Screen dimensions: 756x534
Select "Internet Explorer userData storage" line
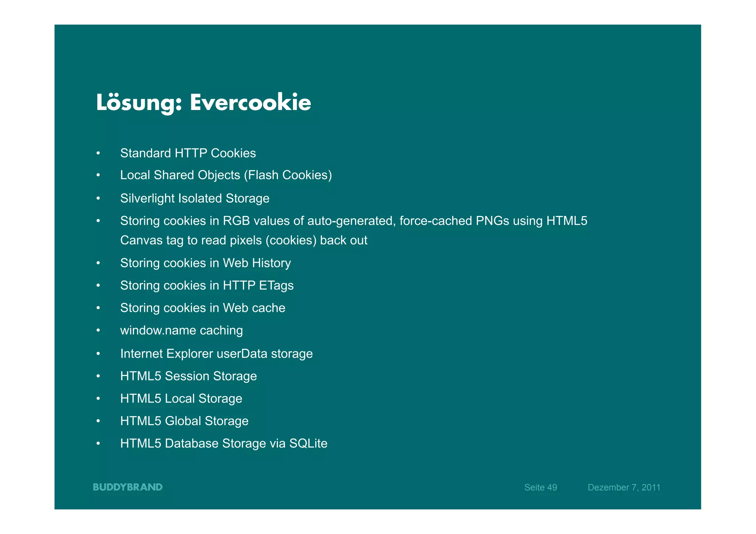point(216,354)
